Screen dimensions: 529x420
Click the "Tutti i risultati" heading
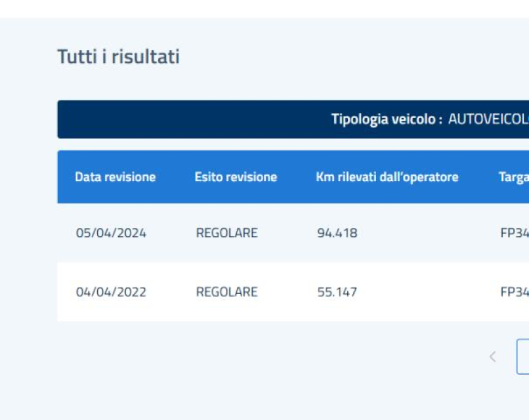click(118, 57)
